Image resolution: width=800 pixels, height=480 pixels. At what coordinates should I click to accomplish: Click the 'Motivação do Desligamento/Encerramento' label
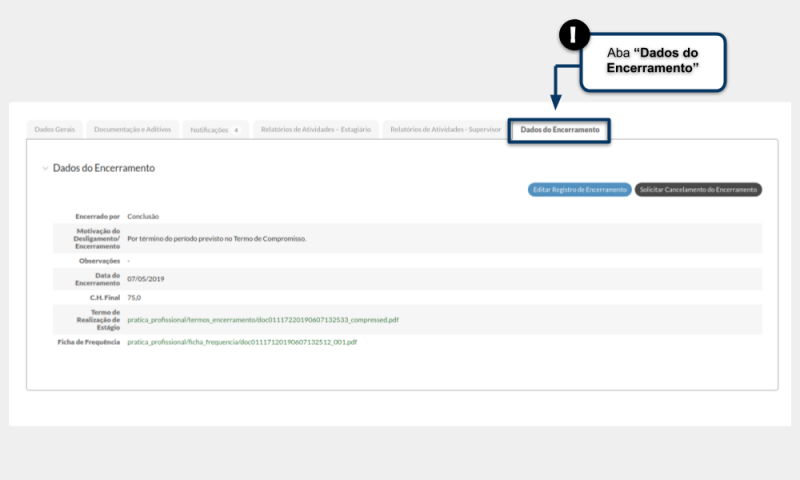point(97,239)
